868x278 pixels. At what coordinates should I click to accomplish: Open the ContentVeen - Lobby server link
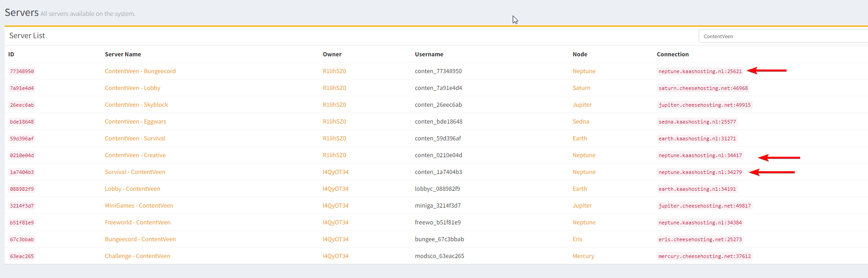[x=132, y=88]
